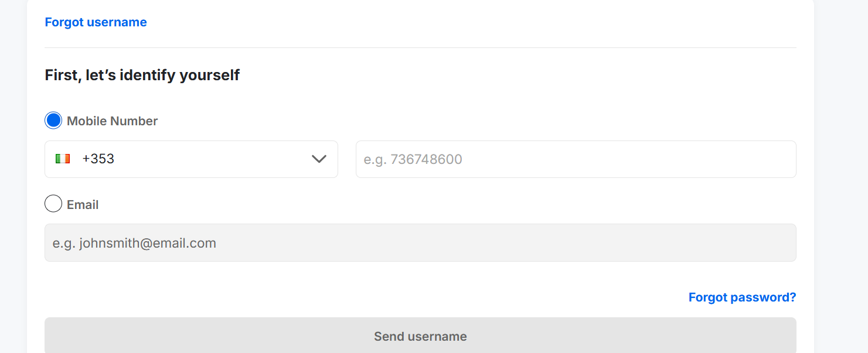This screenshot has height=353, width=868.
Task: Select the Email radio button
Action: click(x=53, y=204)
